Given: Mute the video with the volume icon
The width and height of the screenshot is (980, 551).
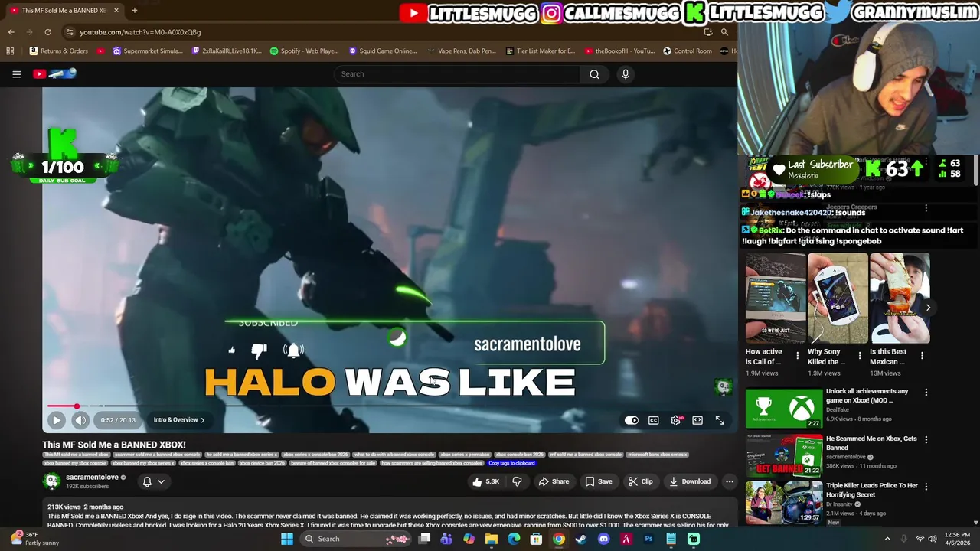Looking at the screenshot, I should [80, 420].
